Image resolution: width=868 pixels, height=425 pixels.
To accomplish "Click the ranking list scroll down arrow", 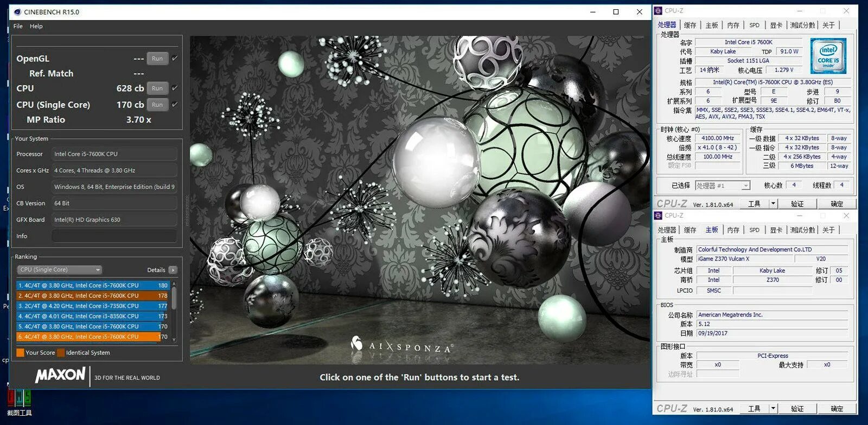I will [174, 340].
